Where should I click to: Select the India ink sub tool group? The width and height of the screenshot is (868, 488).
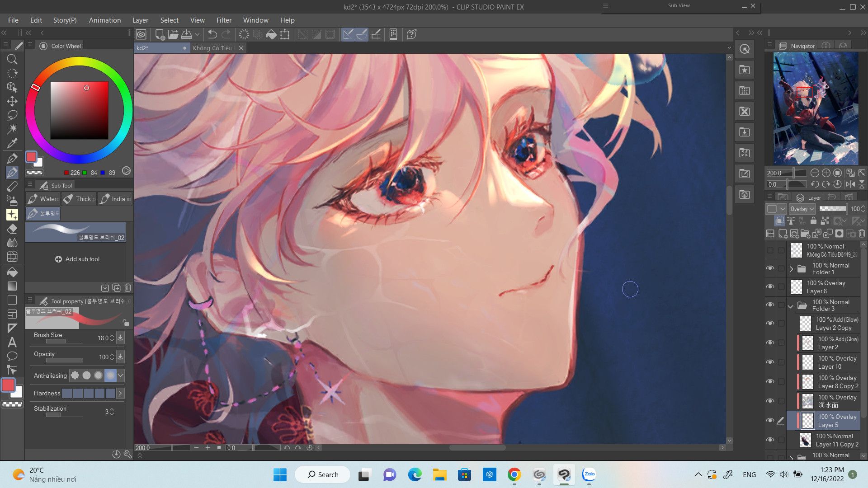[x=115, y=199]
